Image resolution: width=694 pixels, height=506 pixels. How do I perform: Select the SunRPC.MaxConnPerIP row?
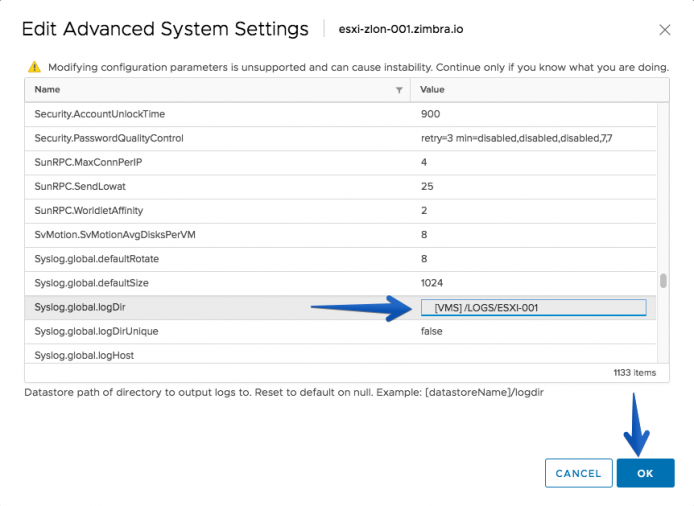point(340,162)
